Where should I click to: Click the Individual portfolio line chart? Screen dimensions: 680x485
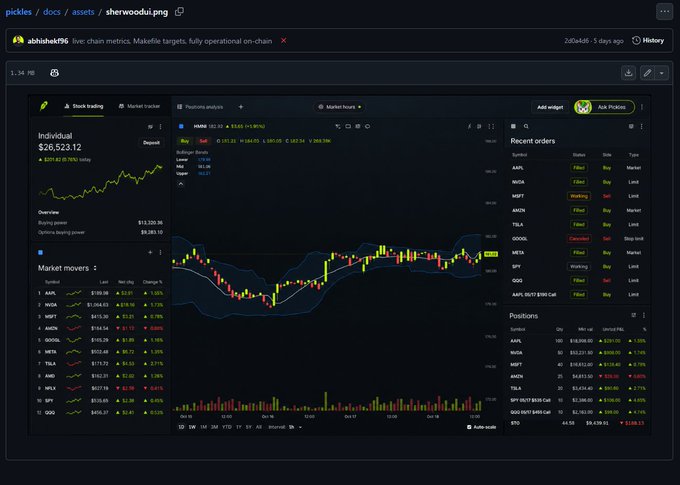point(101,182)
